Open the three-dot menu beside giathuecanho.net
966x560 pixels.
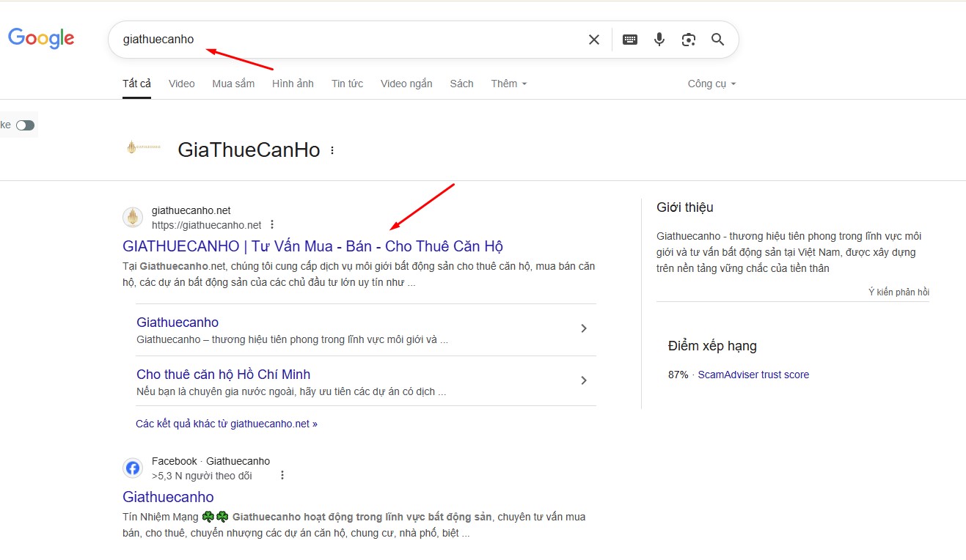pyautogui.click(x=272, y=224)
